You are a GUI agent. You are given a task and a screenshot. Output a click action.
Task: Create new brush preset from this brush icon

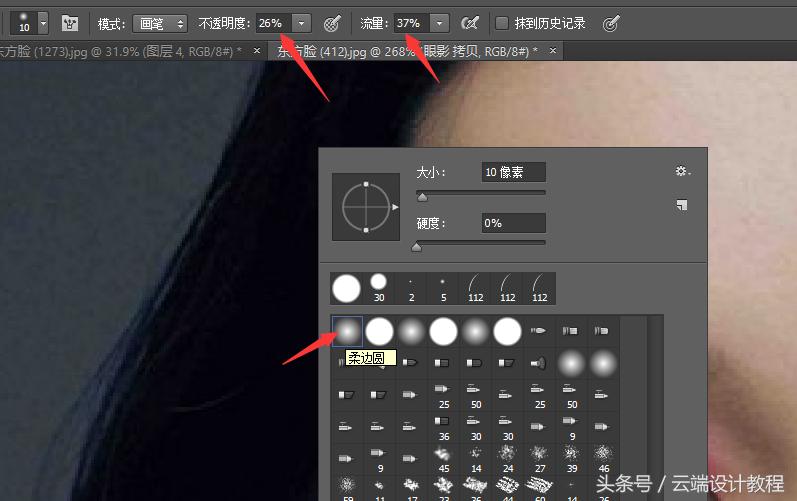pyautogui.click(x=682, y=205)
